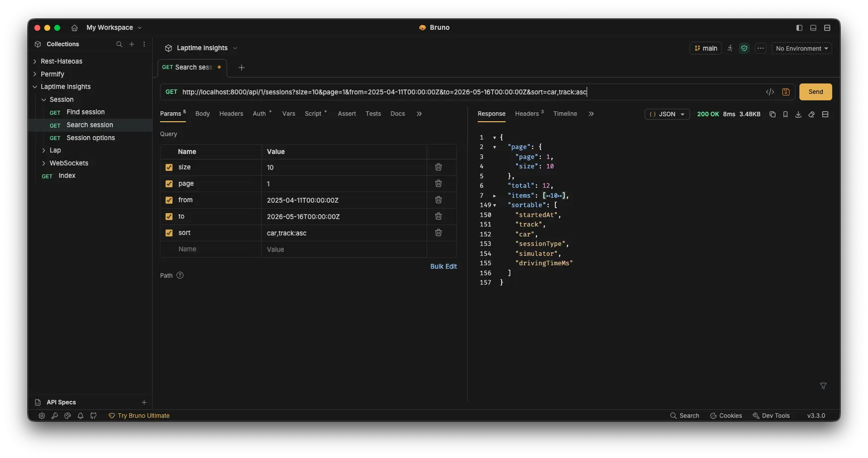Screen dimensions: 868x458
Task: Delete the page query parameter
Action: (438, 184)
